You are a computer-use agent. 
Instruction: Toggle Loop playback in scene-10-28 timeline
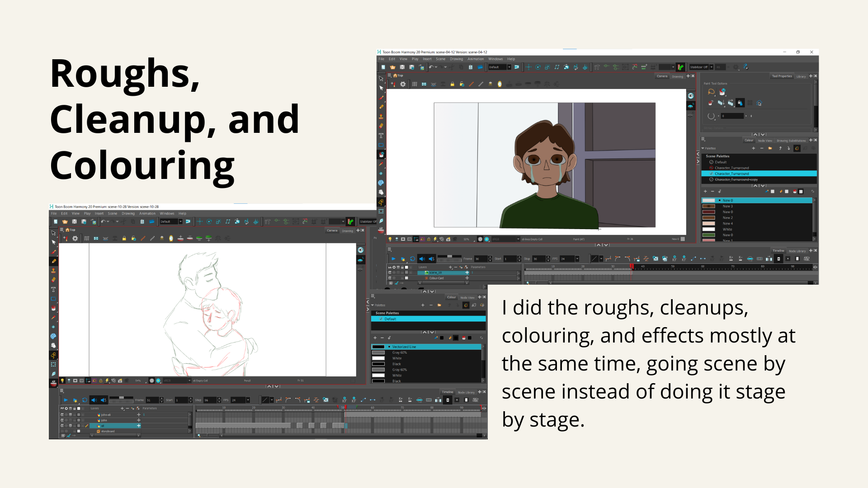tap(85, 400)
